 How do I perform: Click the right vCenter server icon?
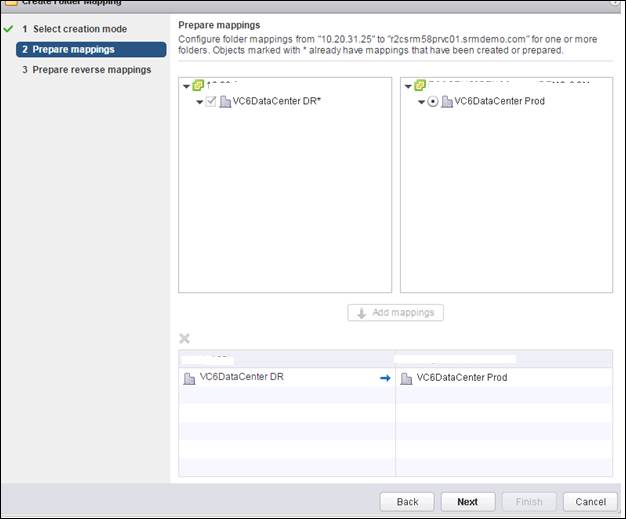(420, 85)
